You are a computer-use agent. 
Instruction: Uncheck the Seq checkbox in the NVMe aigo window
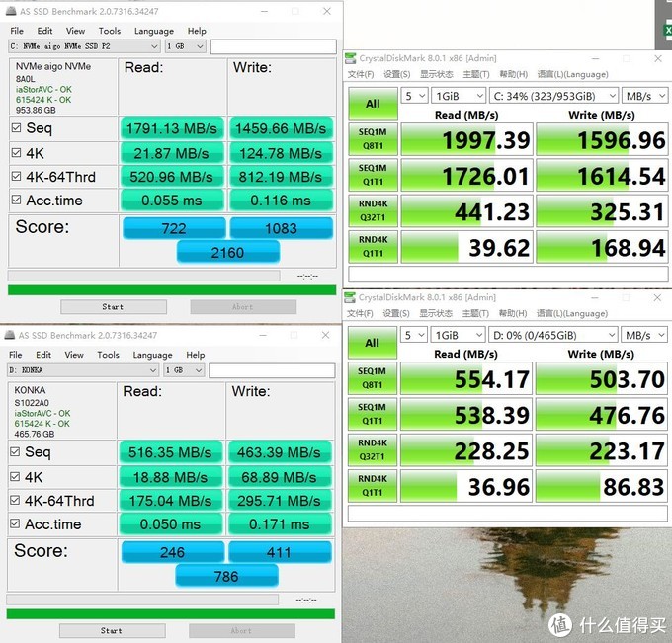pos(16,128)
